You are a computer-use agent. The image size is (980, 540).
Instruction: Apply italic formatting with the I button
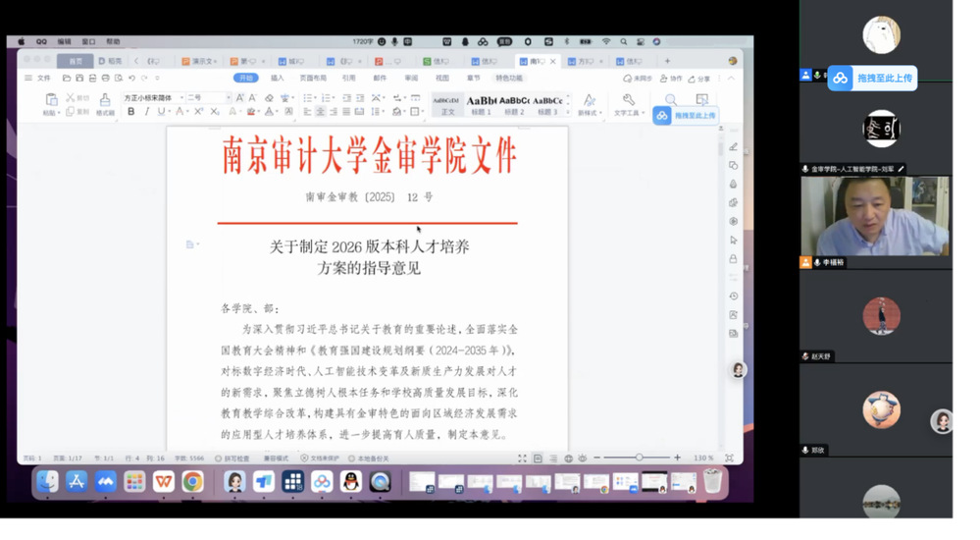[146, 112]
